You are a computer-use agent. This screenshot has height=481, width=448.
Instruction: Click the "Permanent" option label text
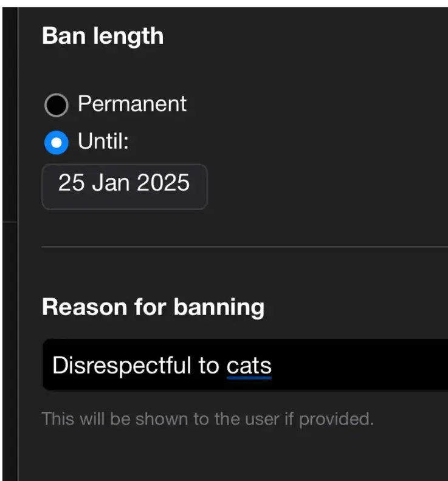(x=132, y=104)
